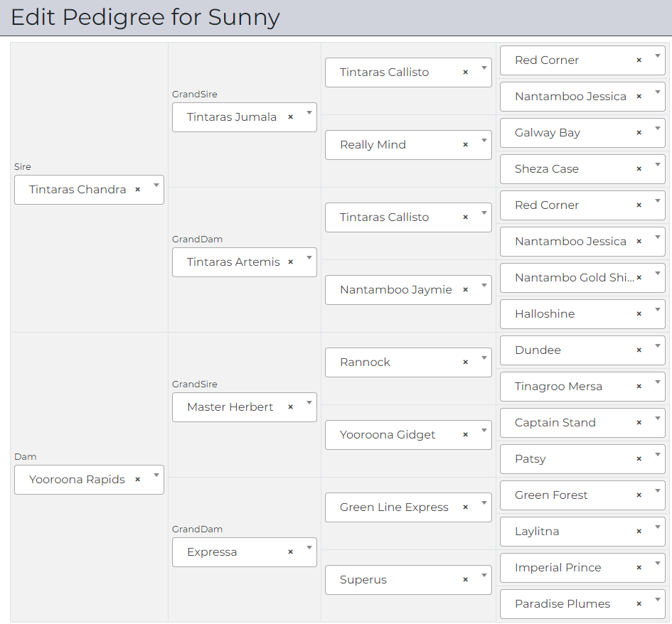The height and width of the screenshot is (624, 672).
Task: Expand the Dundee dropdown arrow
Action: [x=658, y=346]
